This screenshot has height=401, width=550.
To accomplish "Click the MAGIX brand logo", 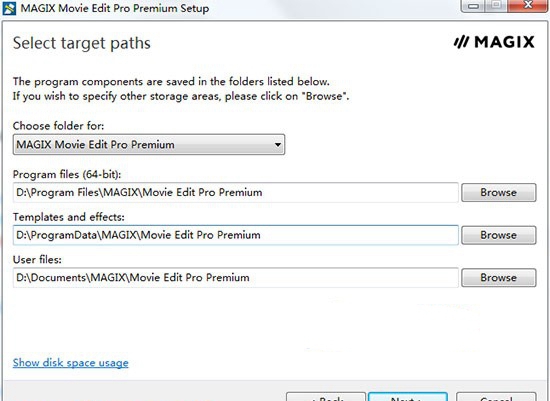I will (x=494, y=42).
